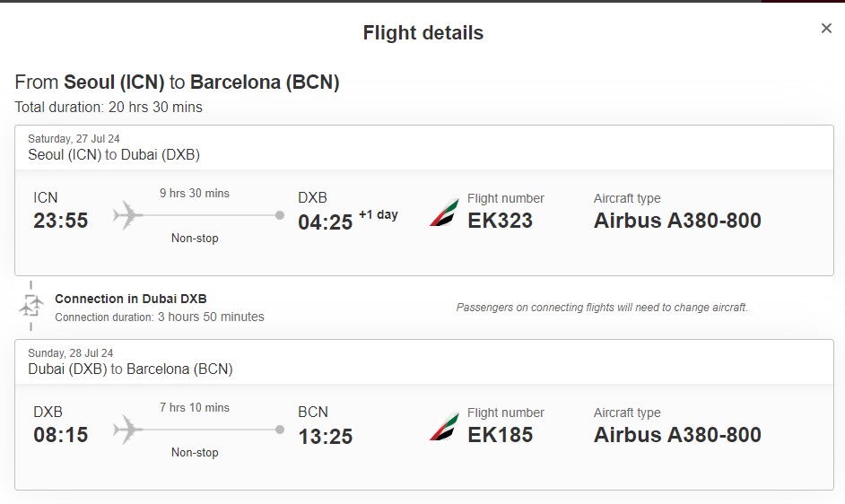Screen dimensions: 845x504
Task: Click the arrival dot on DXB–BCN route line
Action: point(280,430)
